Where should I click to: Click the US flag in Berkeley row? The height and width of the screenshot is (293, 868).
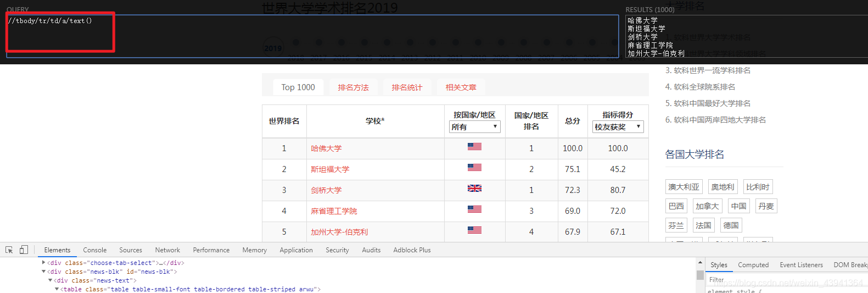(474, 230)
